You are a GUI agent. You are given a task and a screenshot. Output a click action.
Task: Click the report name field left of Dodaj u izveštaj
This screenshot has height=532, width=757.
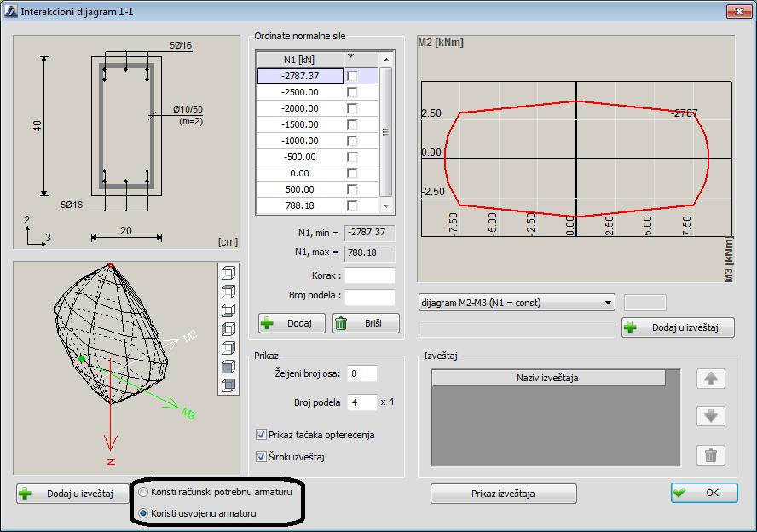point(517,327)
